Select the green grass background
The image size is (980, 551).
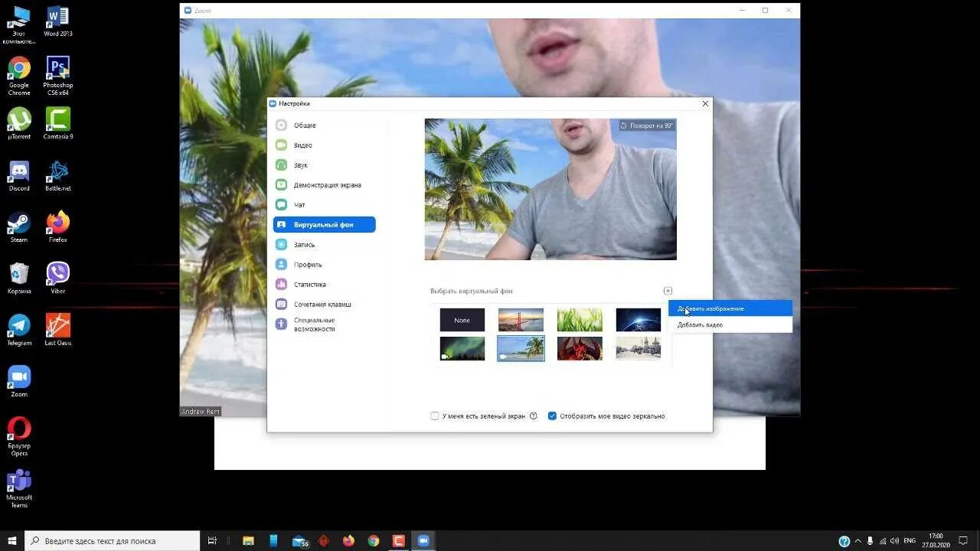[580, 320]
